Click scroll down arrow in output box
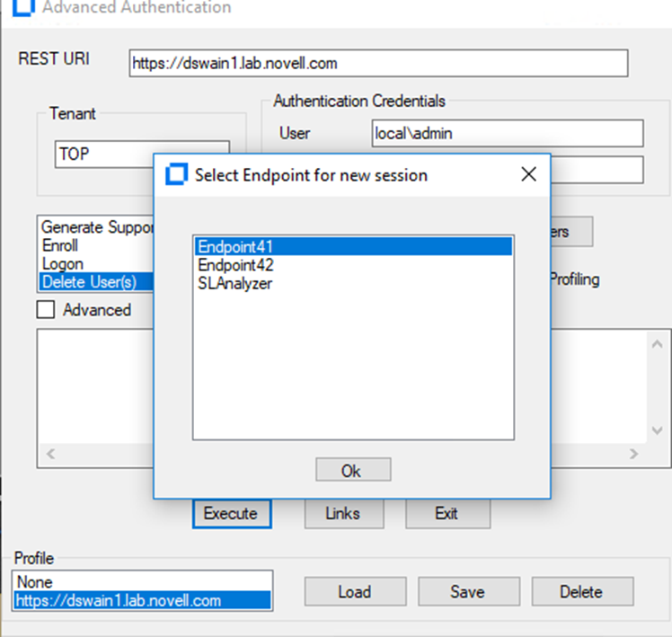672x637 pixels. point(657,430)
